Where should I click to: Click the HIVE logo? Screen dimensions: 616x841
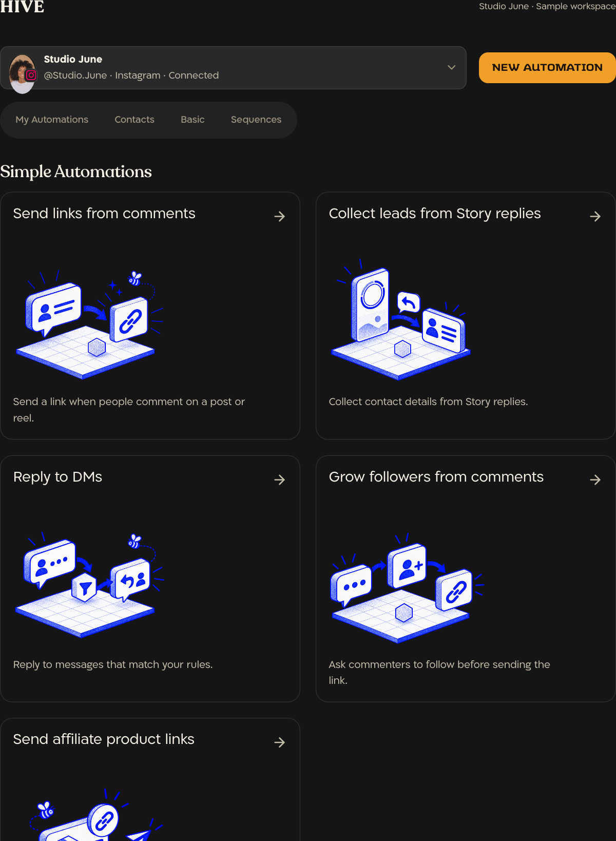(22, 7)
